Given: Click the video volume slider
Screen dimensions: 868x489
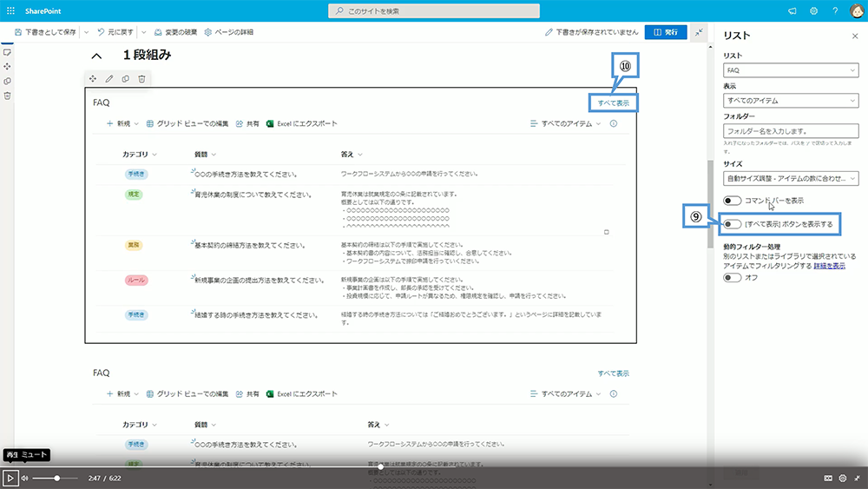Looking at the screenshot, I should 54,478.
